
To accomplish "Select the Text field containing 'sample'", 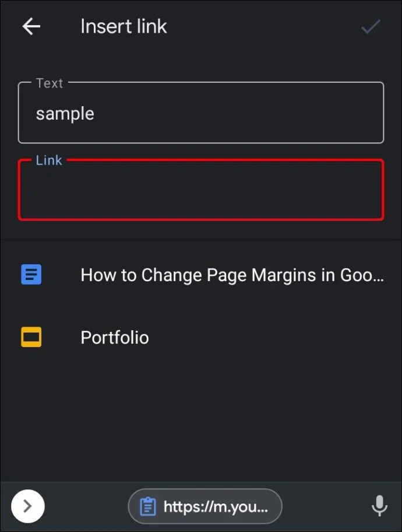I will point(201,113).
